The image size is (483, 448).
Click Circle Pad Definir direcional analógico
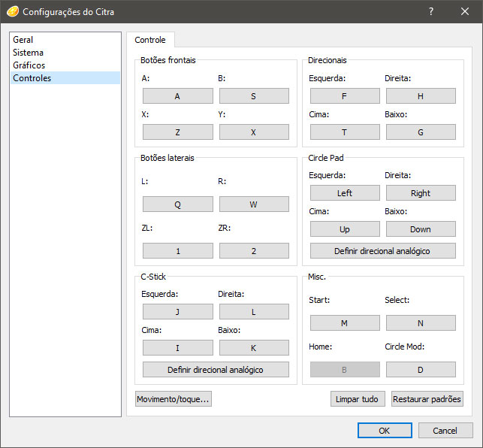tap(383, 250)
